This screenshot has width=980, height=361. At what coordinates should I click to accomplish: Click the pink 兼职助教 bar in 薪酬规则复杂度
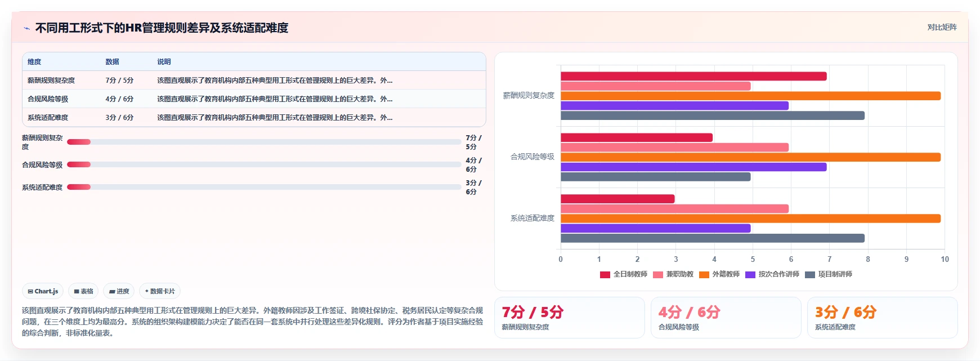656,86
